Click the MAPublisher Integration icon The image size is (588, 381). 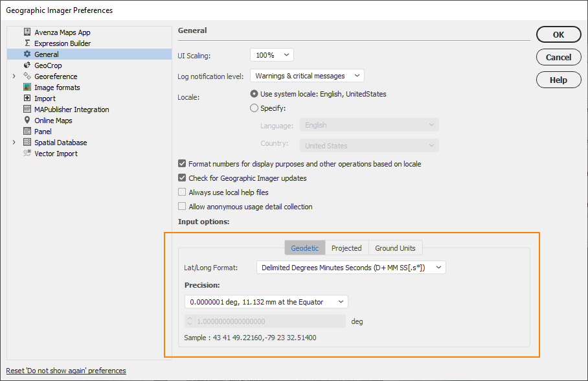[x=27, y=110]
